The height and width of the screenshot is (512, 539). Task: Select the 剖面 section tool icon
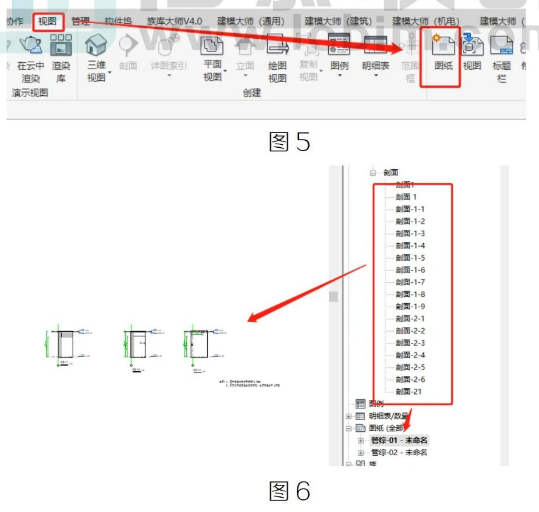[x=128, y=45]
